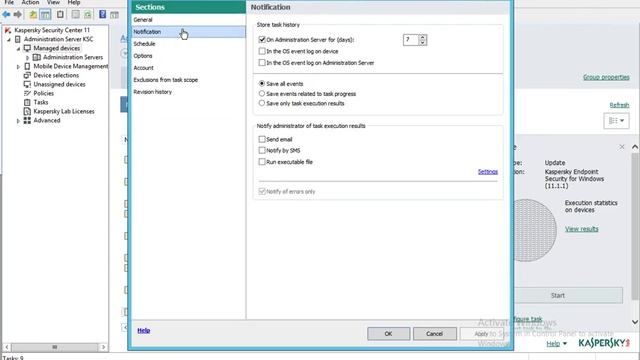
Task: Click the grayed properties sheet toolbar icon
Action: (x=76, y=15)
